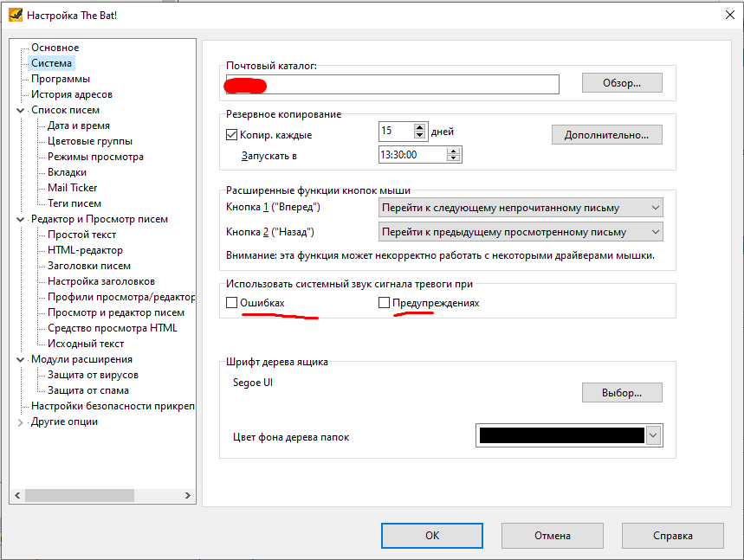Viewport: 744px width, 560px height.
Task: Open Цветовые группы settings
Action: [x=90, y=141]
